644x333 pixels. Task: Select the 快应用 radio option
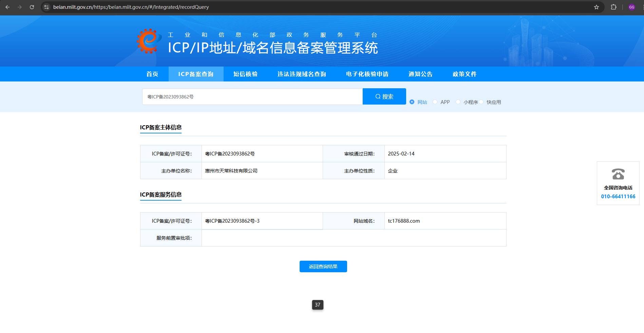click(481, 102)
